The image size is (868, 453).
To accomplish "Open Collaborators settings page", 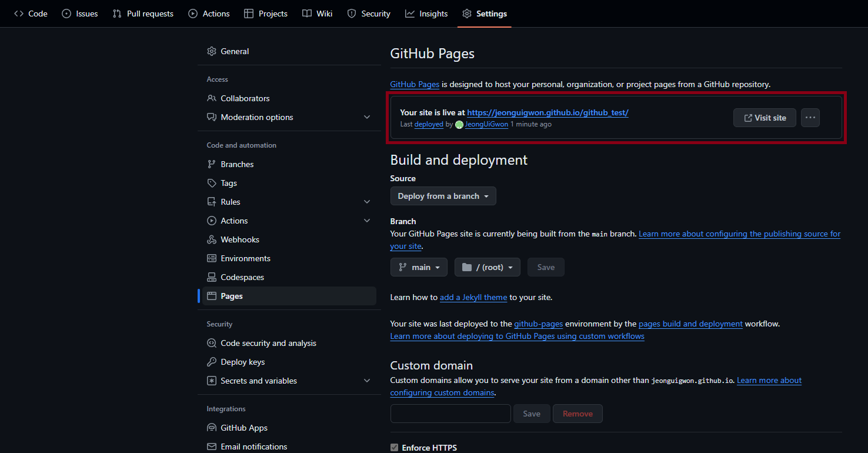I will point(289,98).
